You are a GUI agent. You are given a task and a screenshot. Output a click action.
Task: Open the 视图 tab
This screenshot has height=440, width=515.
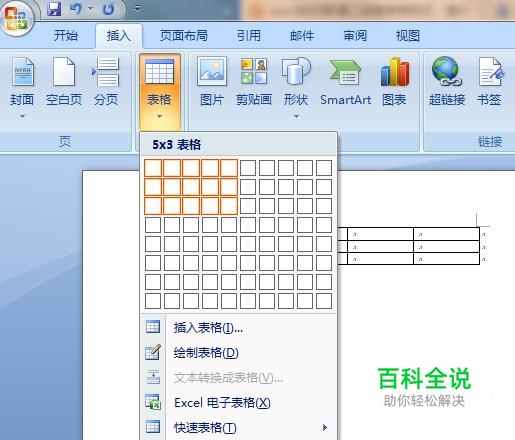pyautogui.click(x=408, y=35)
